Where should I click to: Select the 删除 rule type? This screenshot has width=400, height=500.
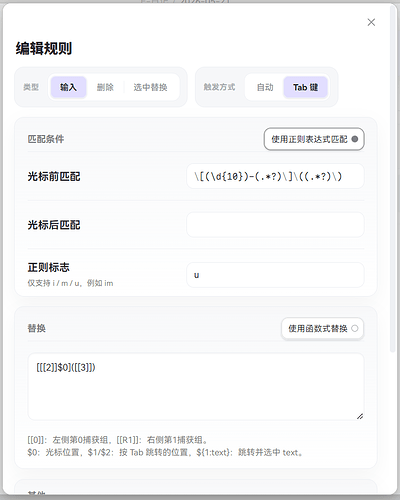[x=105, y=87]
